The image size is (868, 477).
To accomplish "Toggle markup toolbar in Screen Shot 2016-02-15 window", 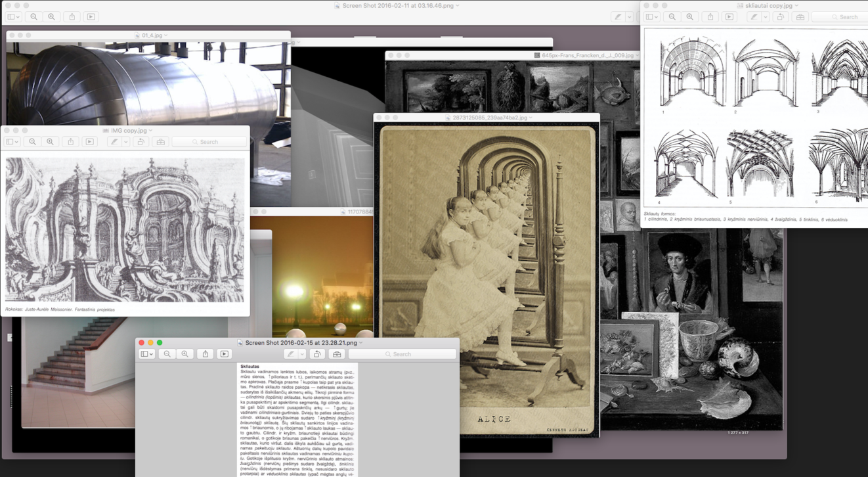I will pyautogui.click(x=337, y=354).
